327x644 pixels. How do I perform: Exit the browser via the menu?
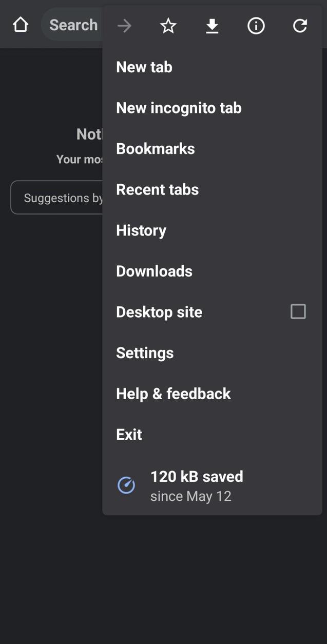click(x=129, y=434)
